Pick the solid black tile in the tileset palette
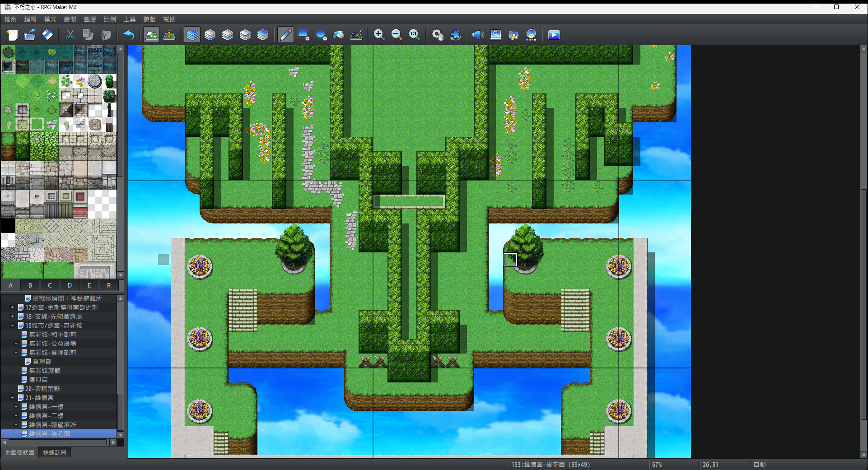 point(8,226)
